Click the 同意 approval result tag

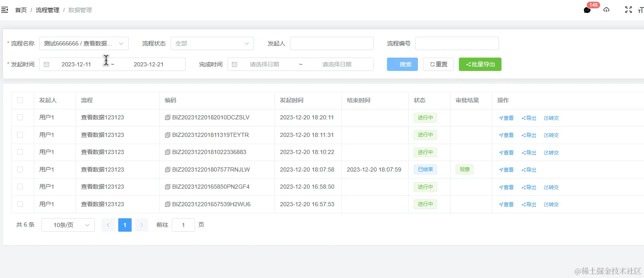465,169
